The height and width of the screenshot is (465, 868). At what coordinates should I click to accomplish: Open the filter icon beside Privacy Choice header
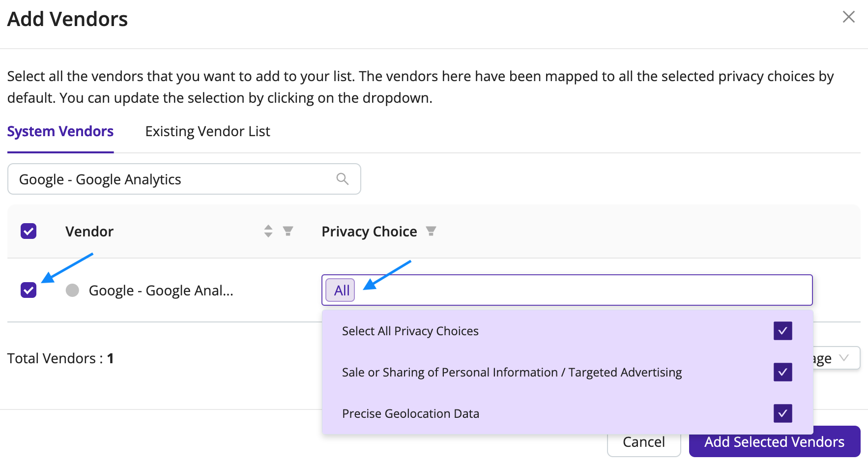pos(431,231)
